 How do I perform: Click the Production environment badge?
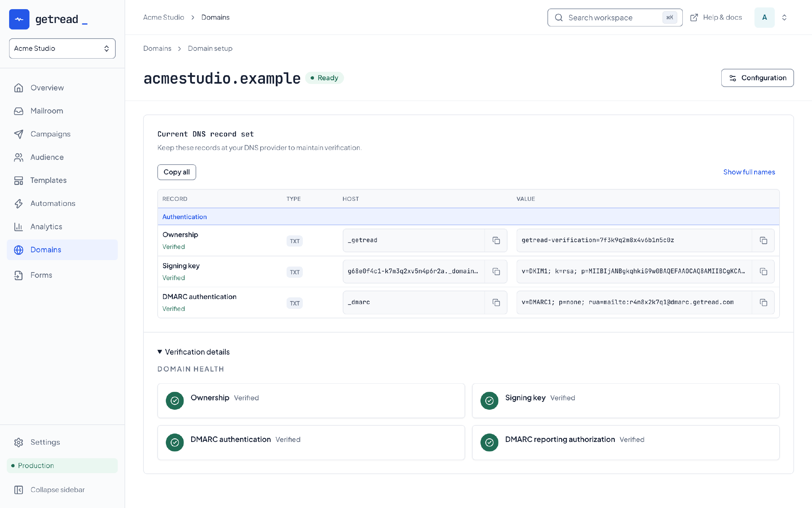click(62, 466)
